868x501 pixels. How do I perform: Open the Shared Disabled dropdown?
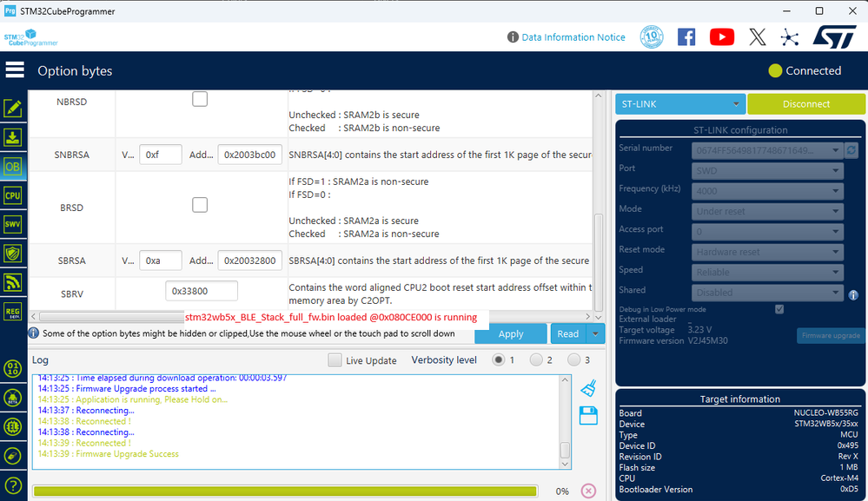point(767,292)
